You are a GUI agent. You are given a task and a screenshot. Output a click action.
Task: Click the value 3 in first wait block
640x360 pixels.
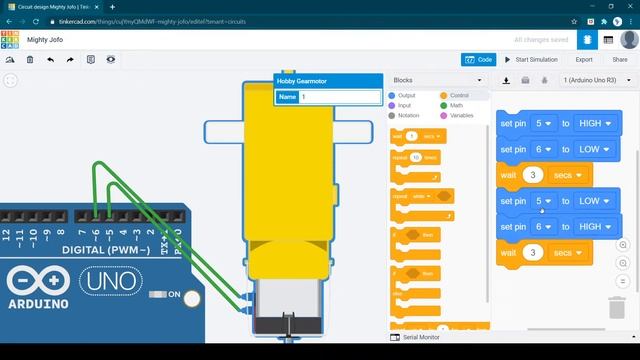(x=532, y=175)
